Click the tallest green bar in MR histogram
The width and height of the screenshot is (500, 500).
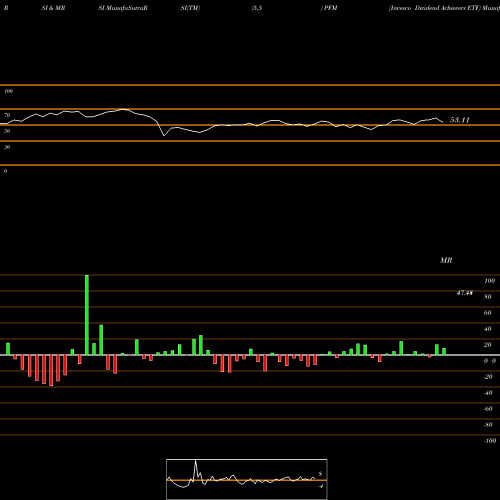[x=87, y=315]
